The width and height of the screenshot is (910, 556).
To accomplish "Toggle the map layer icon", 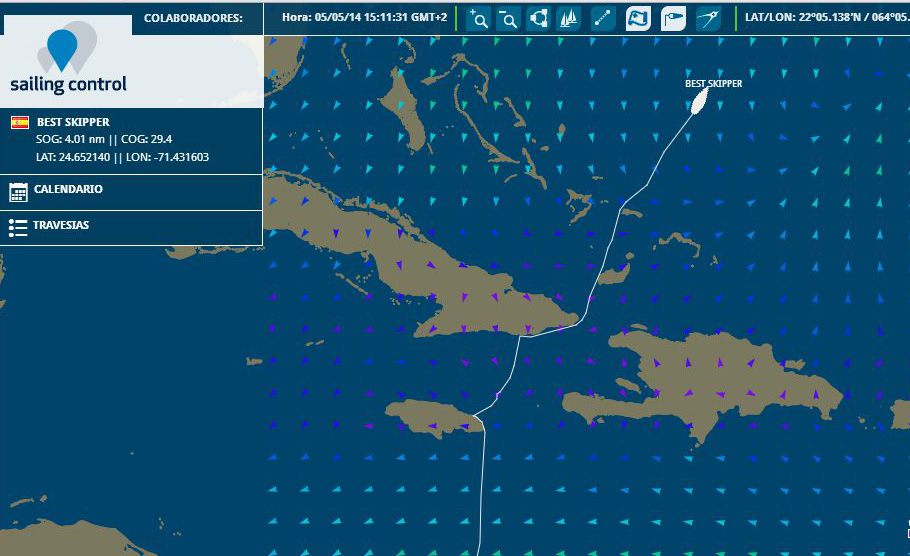I will (x=638, y=18).
